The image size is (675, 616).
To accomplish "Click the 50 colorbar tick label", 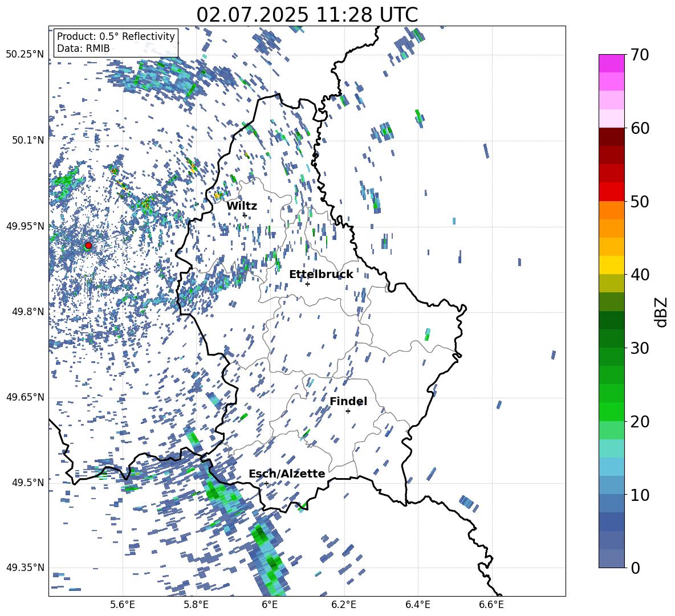I will pyautogui.click(x=640, y=201).
